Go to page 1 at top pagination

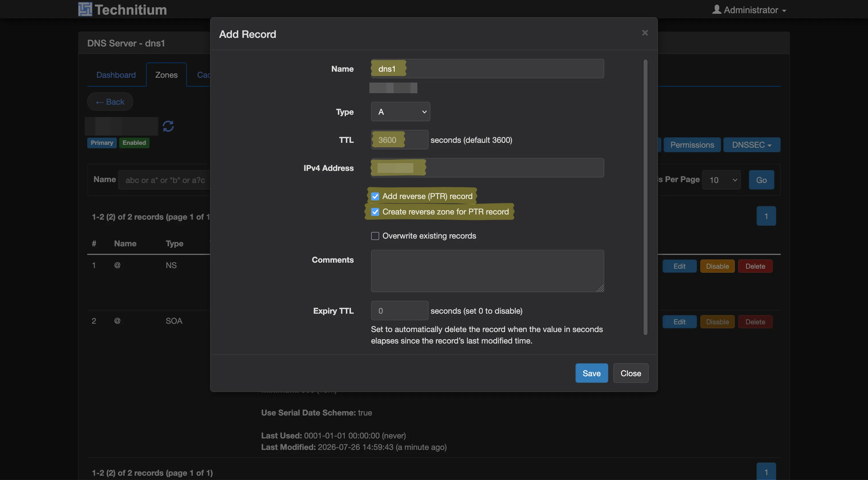pos(766,216)
